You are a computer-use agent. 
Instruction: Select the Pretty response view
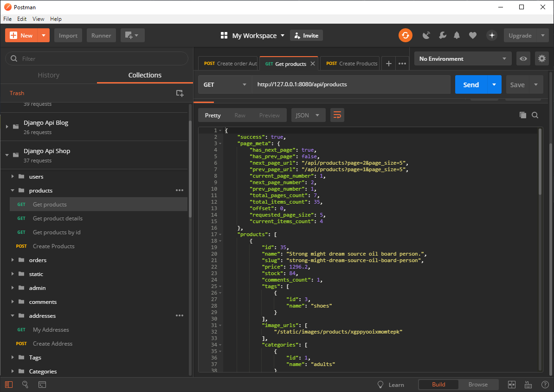(213, 115)
